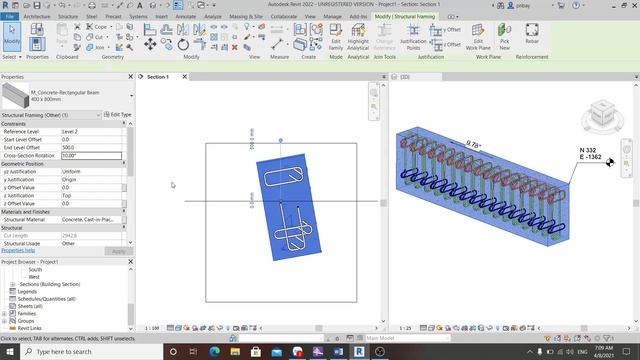
Task: Click the Cross-Section Rotation input field
Action: 91,156
